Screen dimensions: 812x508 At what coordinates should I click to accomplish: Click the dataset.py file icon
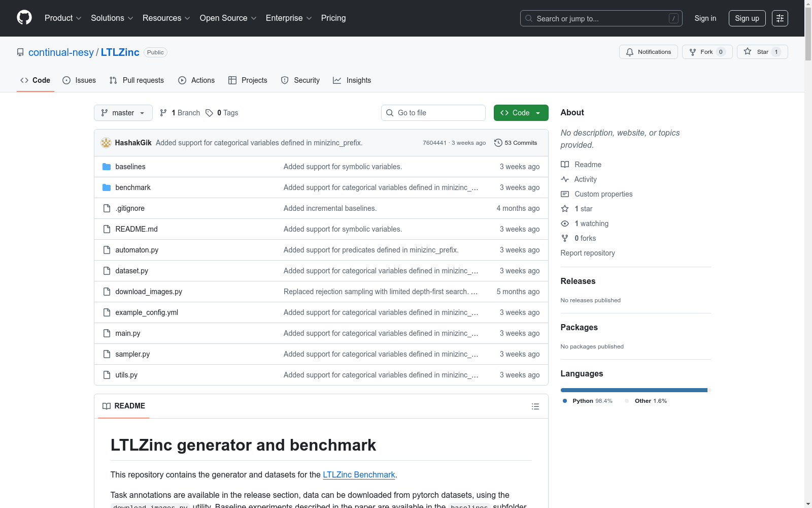pyautogui.click(x=107, y=271)
